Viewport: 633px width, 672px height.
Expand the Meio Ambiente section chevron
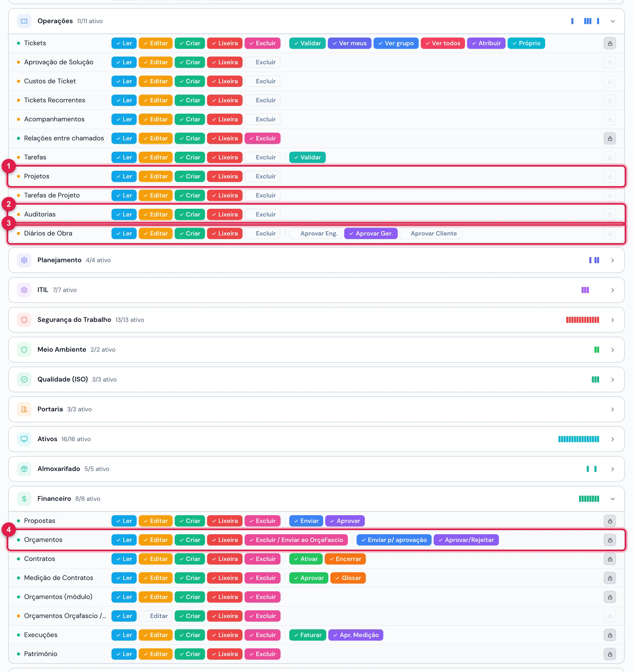click(x=612, y=350)
